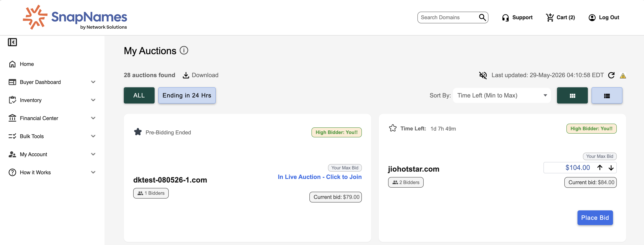Toggle the muted sound icon
The image size is (644, 245).
(483, 75)
